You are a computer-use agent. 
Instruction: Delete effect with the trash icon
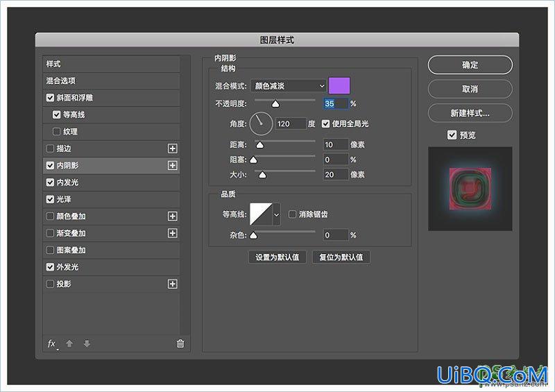[x=180, y=343]
